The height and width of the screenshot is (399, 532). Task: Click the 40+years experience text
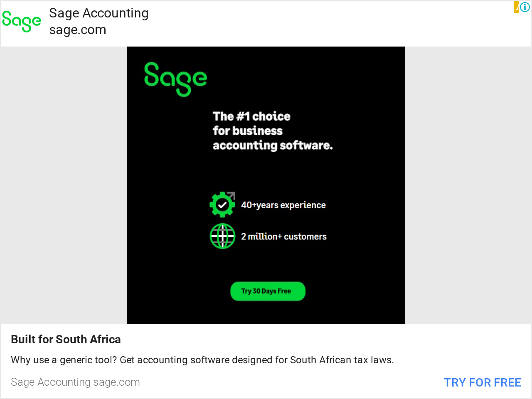click(x=283, y=205)
